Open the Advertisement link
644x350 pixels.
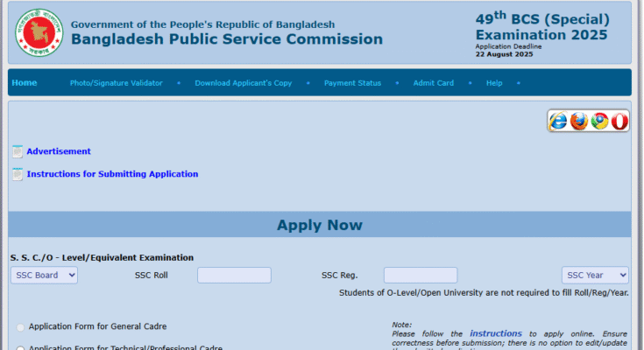coord(59,151)
